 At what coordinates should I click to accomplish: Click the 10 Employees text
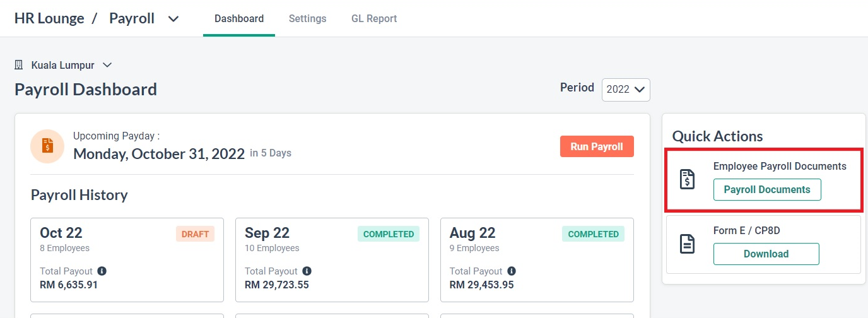click(272, 248)
